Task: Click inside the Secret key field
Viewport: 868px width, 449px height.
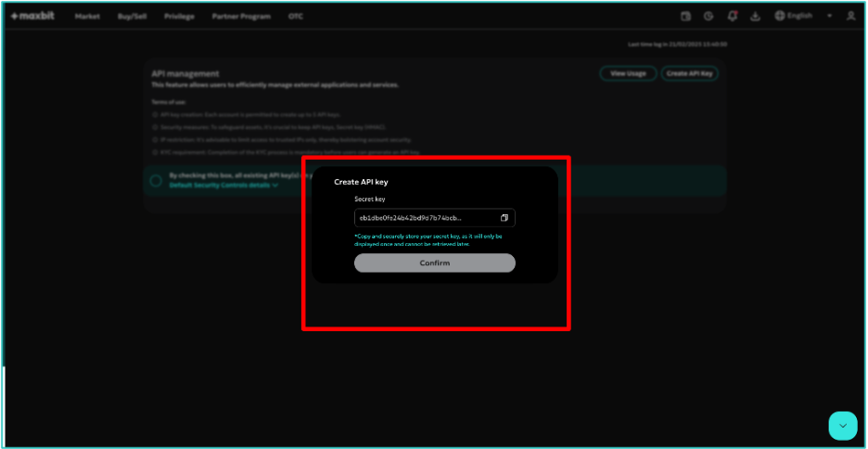Action: [x=424, y=218]
